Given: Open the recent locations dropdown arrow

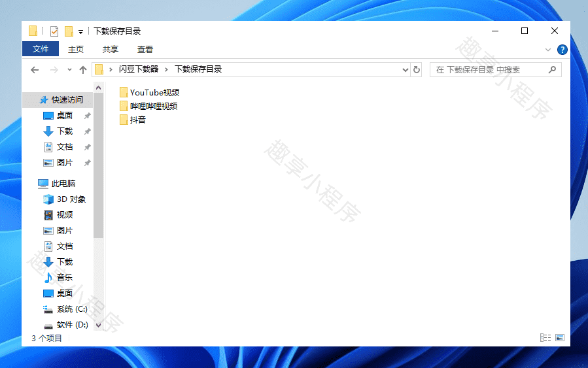Looking at the screenshot, I should tap(69, 70).
